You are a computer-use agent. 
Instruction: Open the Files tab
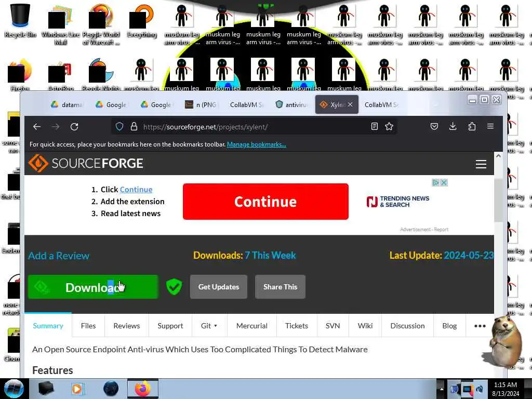click(x=88, y=326)
